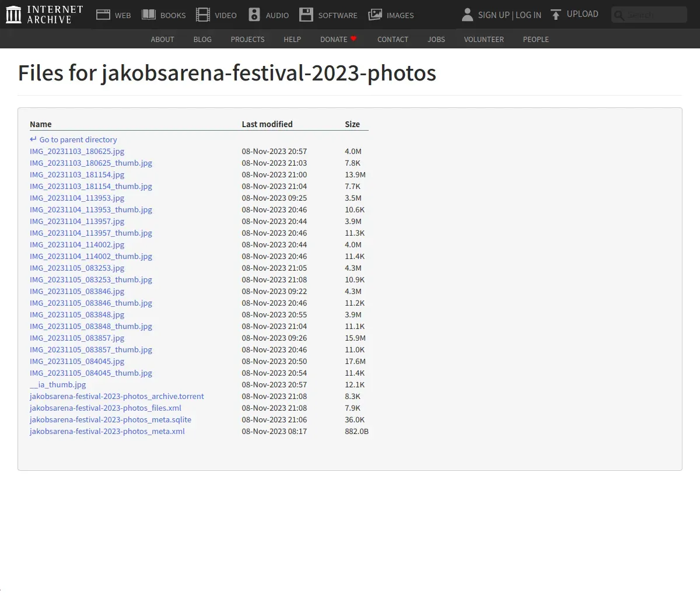
Task: Open IMG_20231104_114002_thumb.jpg file
Action: (x=91, y=256)
